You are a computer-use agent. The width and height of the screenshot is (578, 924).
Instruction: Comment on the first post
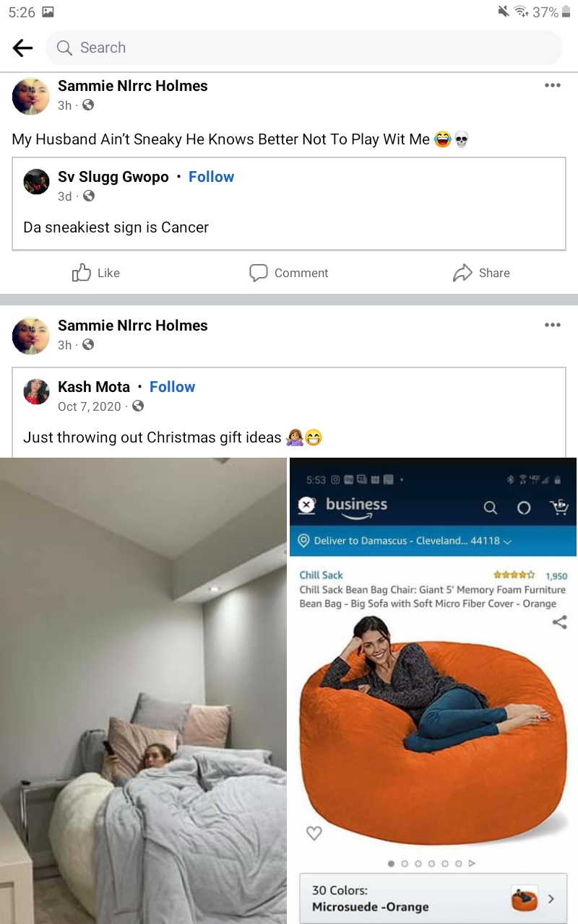(x=288, y=273)
